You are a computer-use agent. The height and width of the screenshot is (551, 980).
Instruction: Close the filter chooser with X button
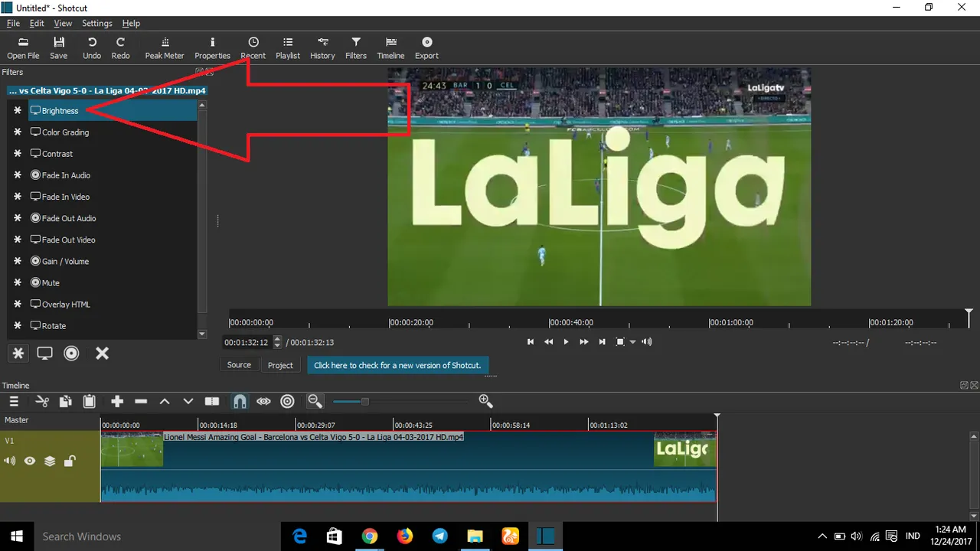pyautogui.click(x=102, y=354)
